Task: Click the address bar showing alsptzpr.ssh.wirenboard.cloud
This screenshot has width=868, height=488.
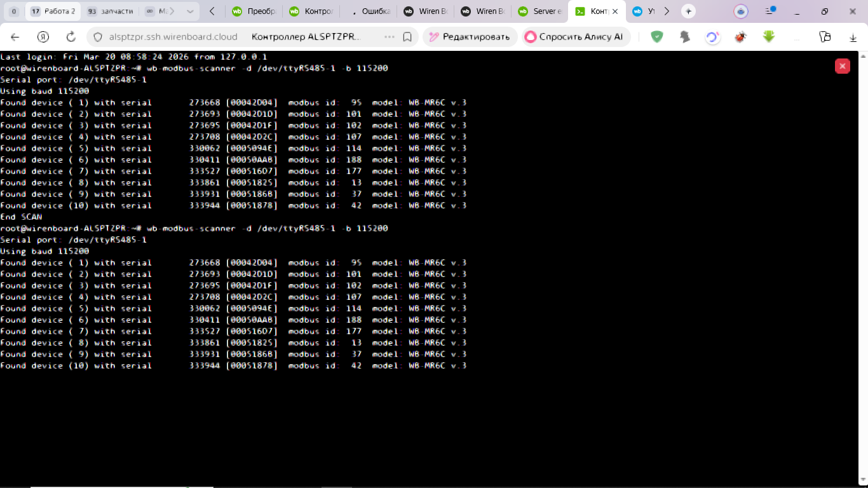Action: click(173, 37)
